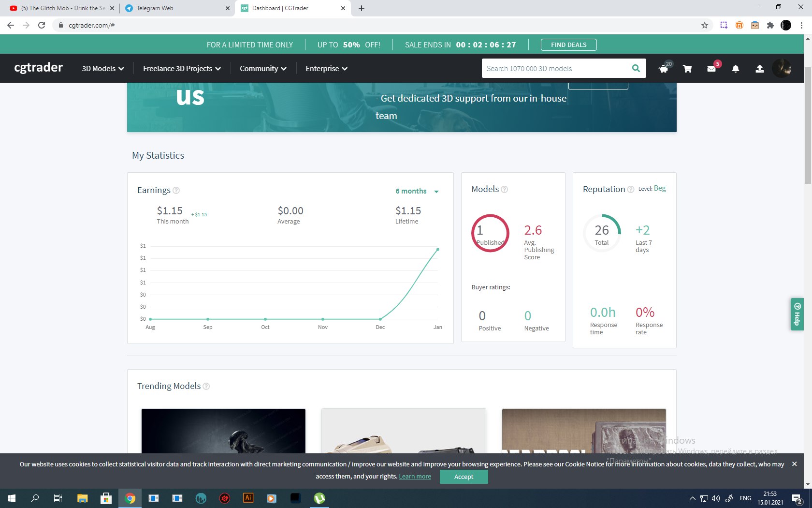Image resolution: width=812 pixels, height=508 pixels.
Task: Click the Models help question mark
Action: tap(505, 189)
